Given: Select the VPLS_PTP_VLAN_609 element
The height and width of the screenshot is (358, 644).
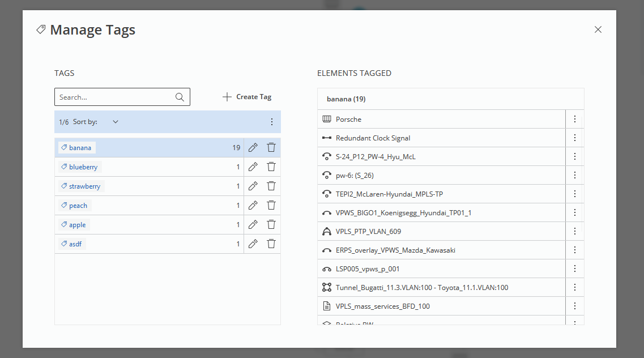Looking at the screenshot, I should [368, 232].
